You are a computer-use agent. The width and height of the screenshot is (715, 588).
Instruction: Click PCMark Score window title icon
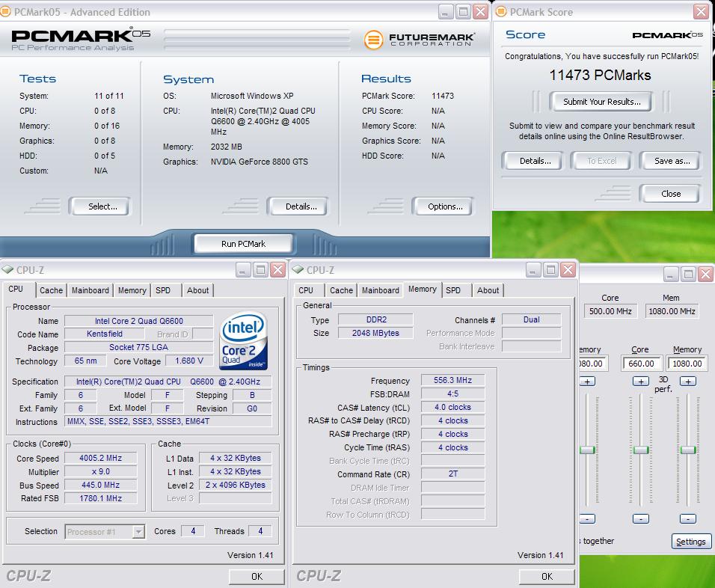coord(500,12)
